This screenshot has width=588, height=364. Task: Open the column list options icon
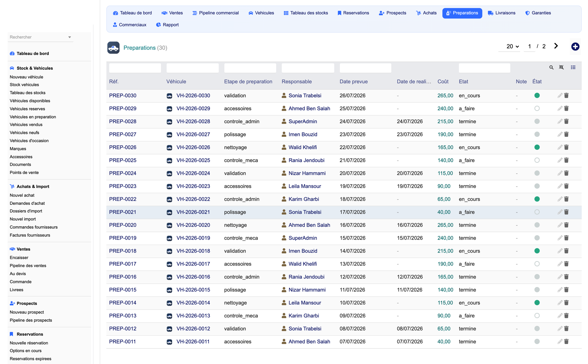tap(573, 67)
